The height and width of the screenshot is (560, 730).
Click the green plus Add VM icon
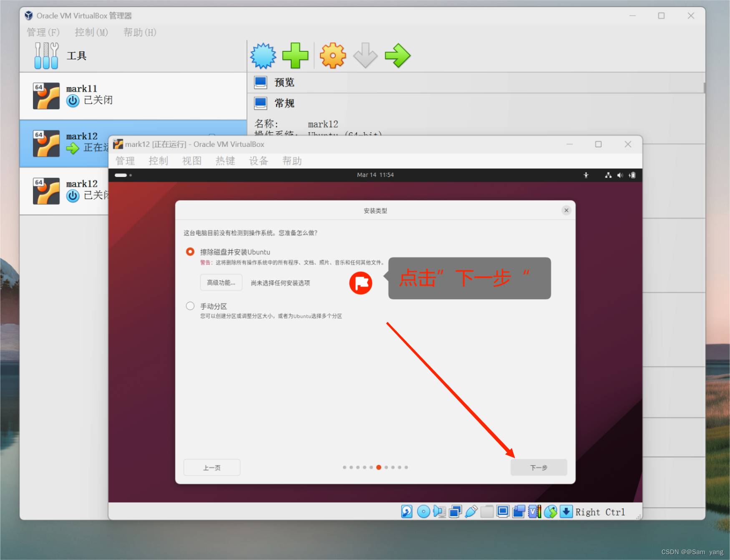(295, 55)
